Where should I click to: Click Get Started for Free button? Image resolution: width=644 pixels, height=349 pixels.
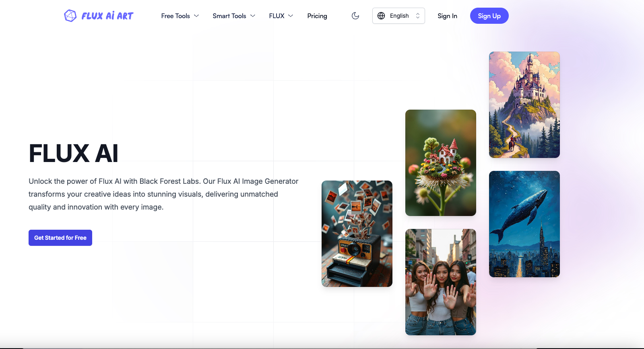(60, 238)
